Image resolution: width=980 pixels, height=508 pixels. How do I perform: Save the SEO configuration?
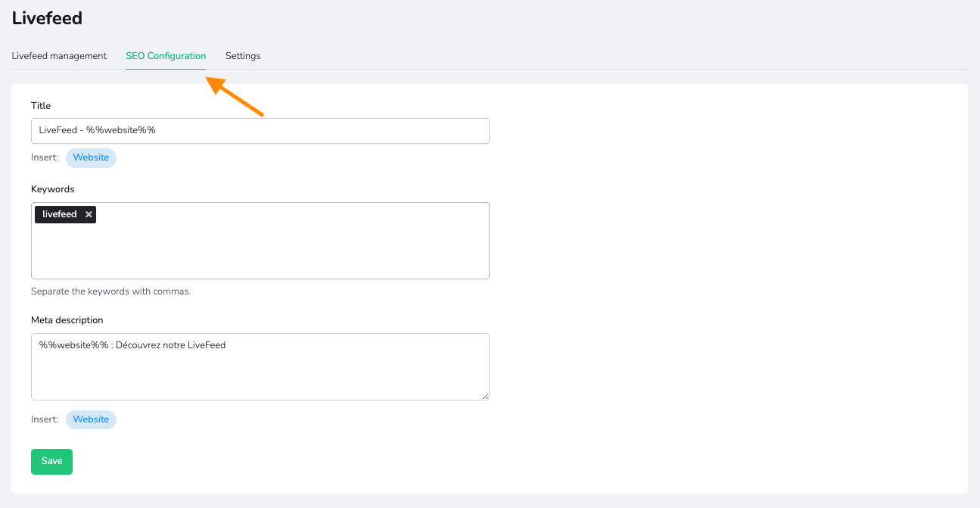pyautogui.click(x=51, y=462)
